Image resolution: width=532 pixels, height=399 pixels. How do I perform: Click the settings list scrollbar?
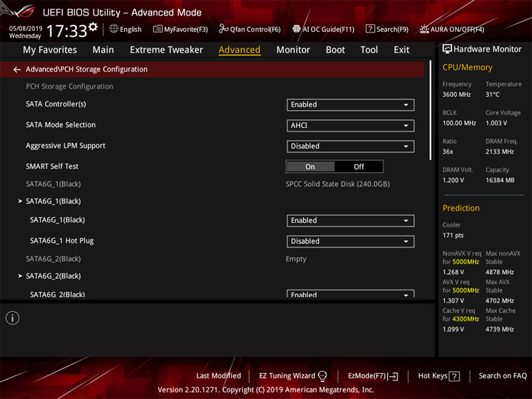tap(431, 110)
